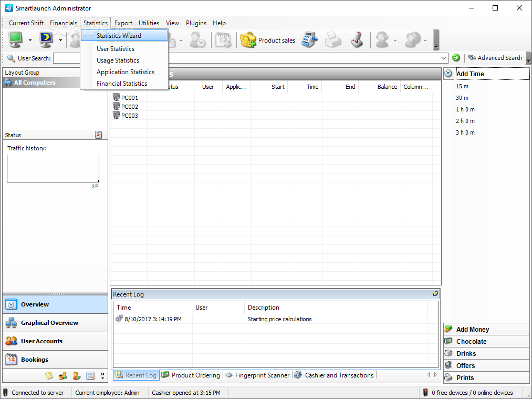Open the Plugins menu

196,23
